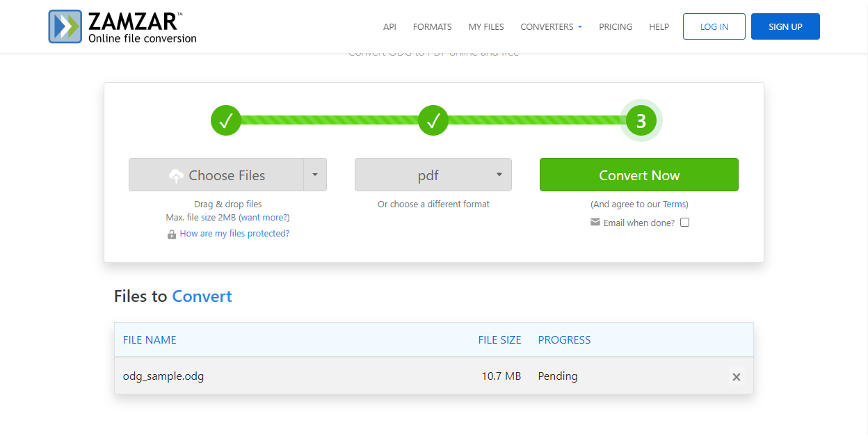This screenshot has width=868, height=441.
Task: Open the Choose Files source dropdown arrow
Action: [315, 175]
